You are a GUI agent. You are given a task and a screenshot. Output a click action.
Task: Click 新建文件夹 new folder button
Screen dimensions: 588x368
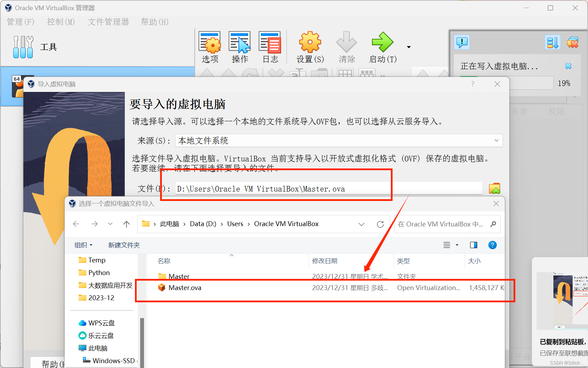124,245
